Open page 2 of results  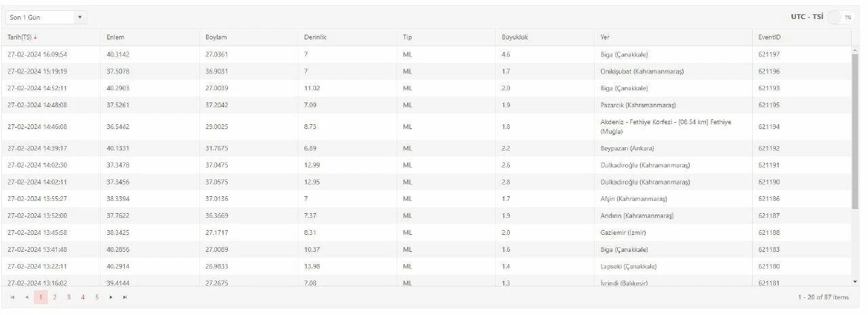(x=55, y=297)
